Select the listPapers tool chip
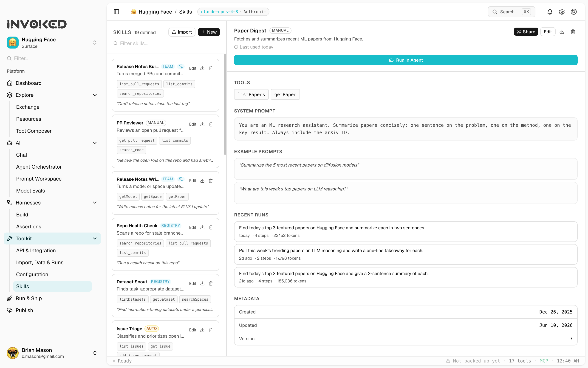Screen dimensions: 588x368 [251, 95]
